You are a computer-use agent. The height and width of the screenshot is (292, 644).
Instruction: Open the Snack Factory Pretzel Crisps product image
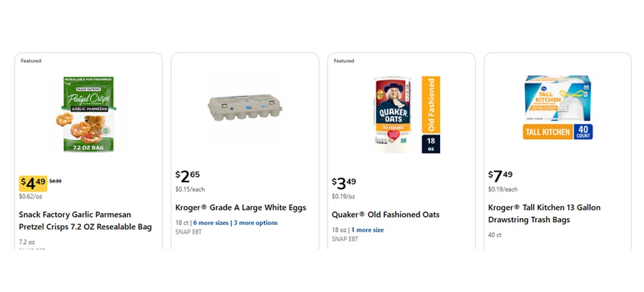coord(89,115)
